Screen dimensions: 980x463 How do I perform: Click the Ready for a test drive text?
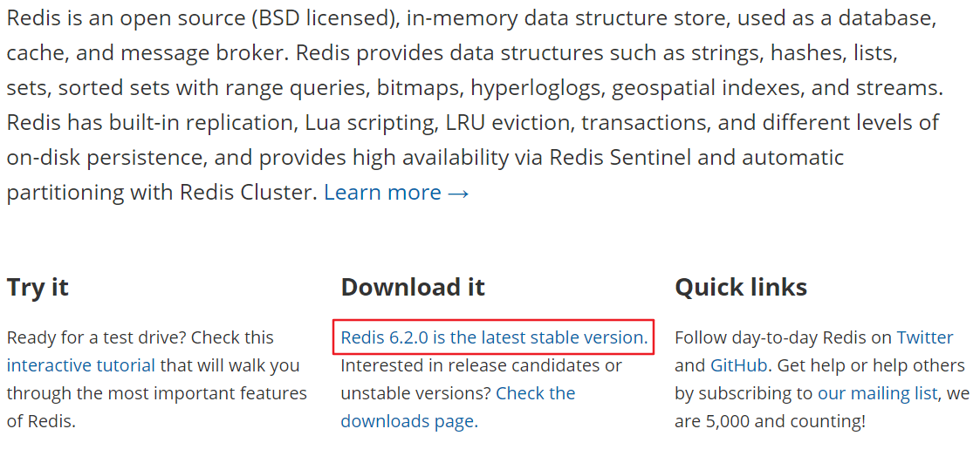[x=94, y=337]
